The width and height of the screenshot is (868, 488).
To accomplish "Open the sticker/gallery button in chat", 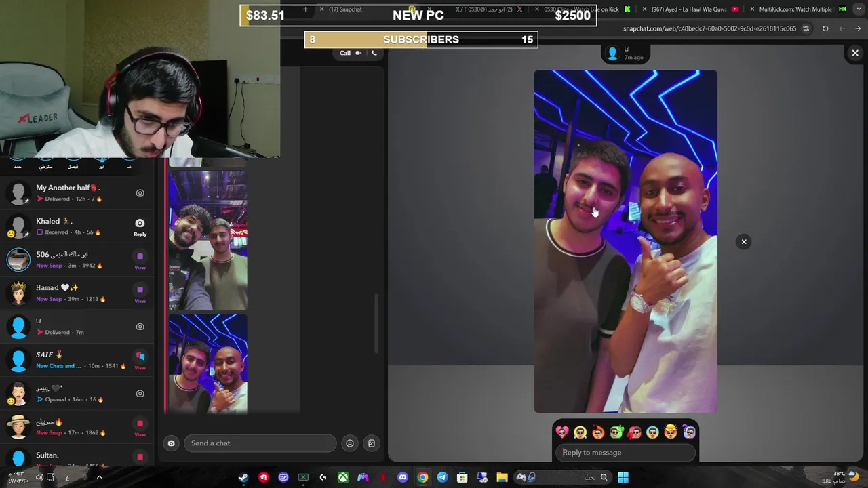I will 372,443.
